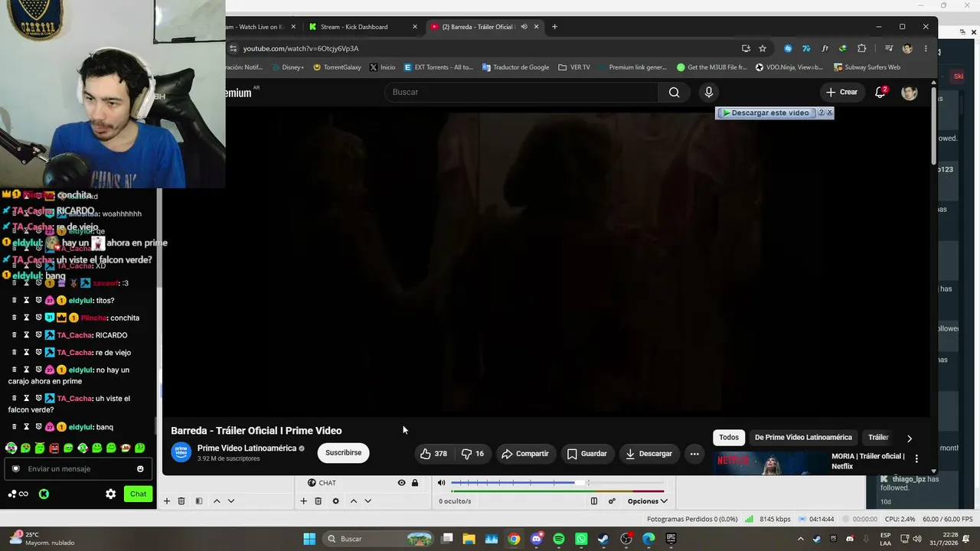The height and width of the screenshot is (551, 980).
Task: Open more actions for the video
Action: (x=694, y=454)
